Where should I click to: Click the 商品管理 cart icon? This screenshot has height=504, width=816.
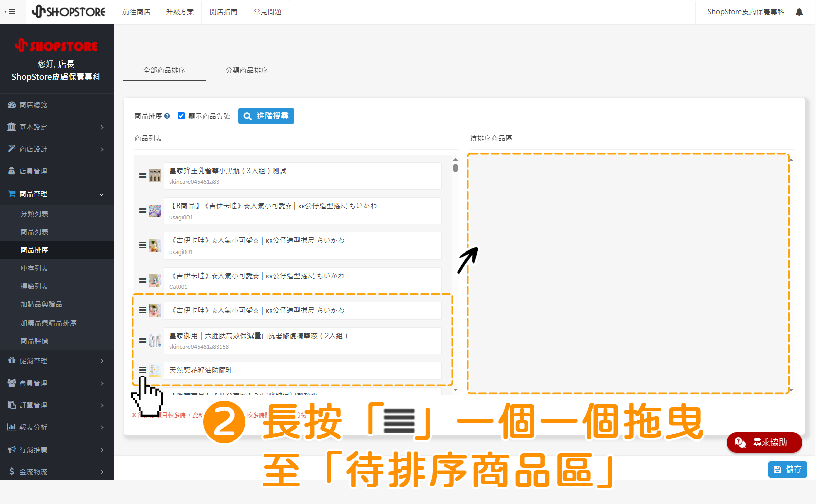(x=12, y=194)
